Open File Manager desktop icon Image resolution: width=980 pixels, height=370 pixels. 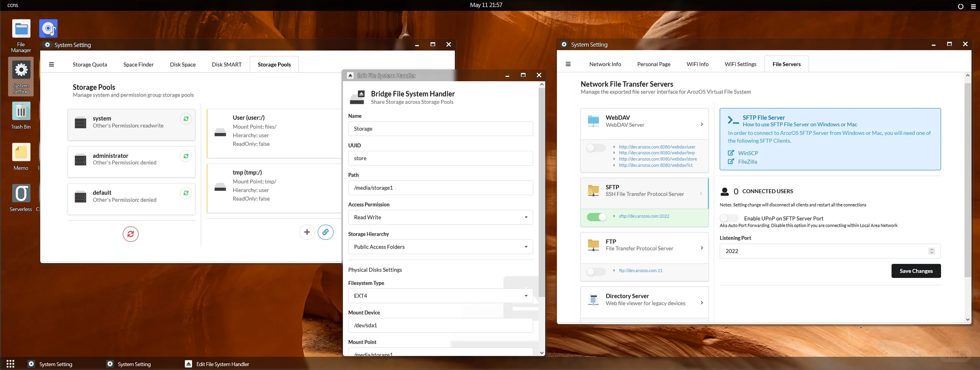click(x=21, y=36)
